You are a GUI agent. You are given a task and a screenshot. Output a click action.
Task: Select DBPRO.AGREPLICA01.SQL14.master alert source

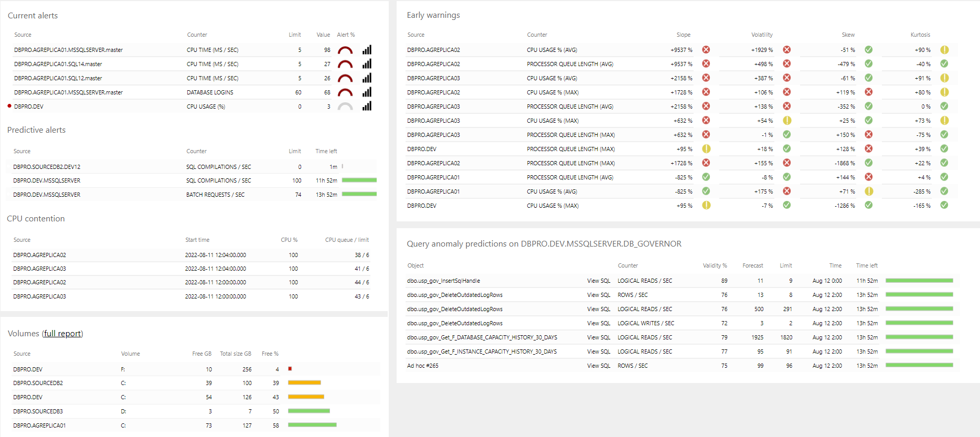click(x=58, y=64)
